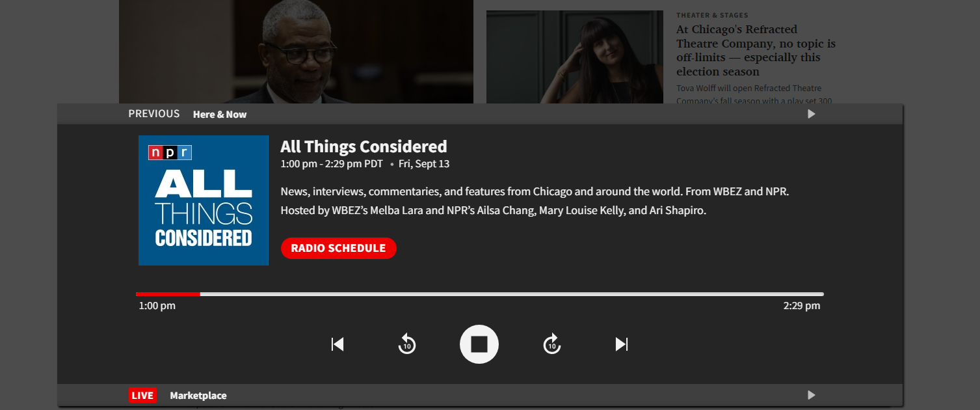Click the 2:29 pm end time label

(802, 306)
